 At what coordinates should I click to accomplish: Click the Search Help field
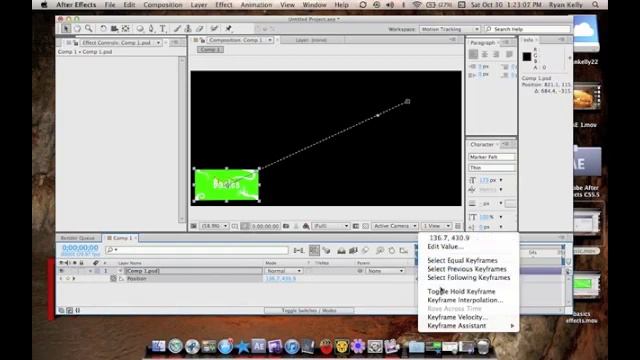coord(527,29)
